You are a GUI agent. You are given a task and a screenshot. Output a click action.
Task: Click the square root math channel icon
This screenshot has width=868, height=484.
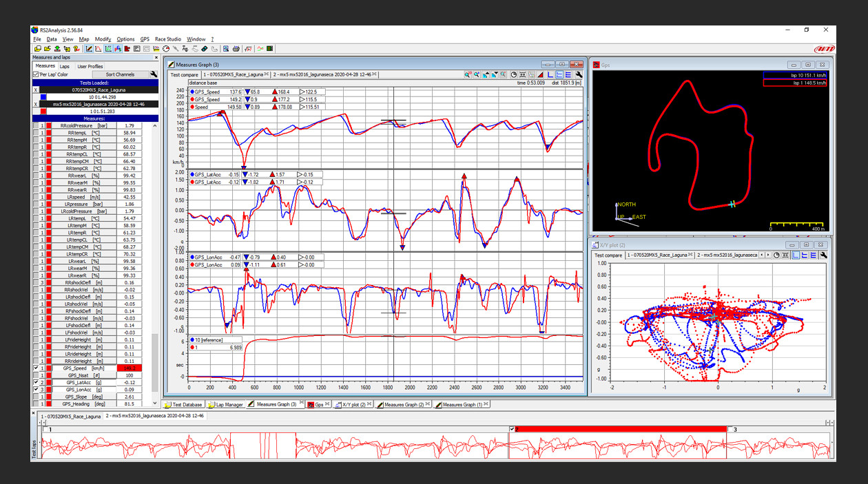(248, 49)
